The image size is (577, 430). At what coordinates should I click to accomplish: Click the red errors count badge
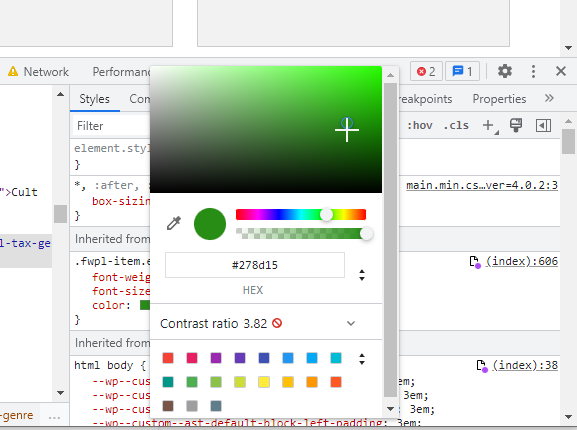click(426, 71)
